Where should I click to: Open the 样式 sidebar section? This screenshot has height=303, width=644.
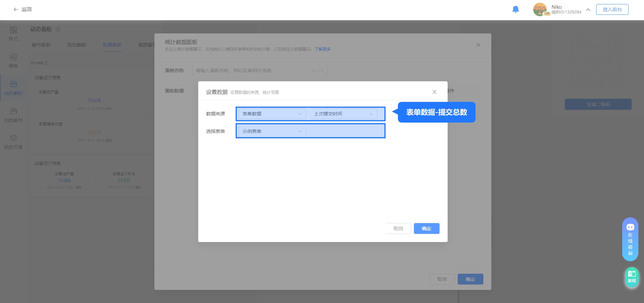tap(13, 34)
